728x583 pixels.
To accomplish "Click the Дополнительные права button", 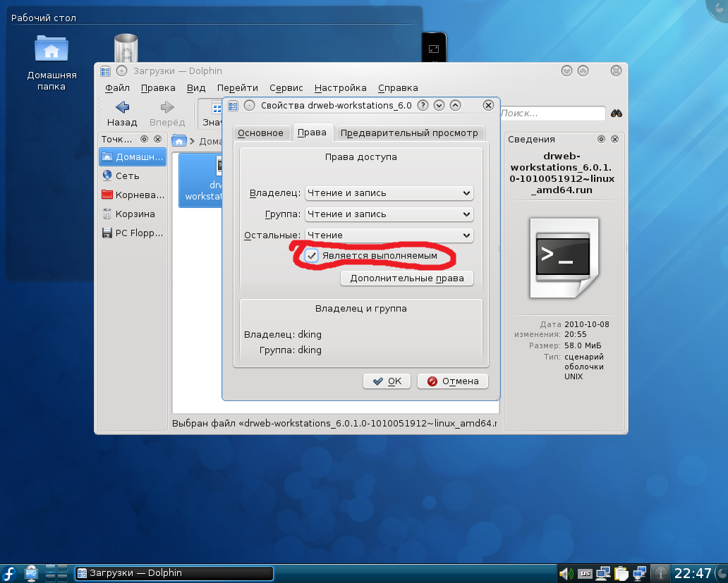I will (406, 278).
